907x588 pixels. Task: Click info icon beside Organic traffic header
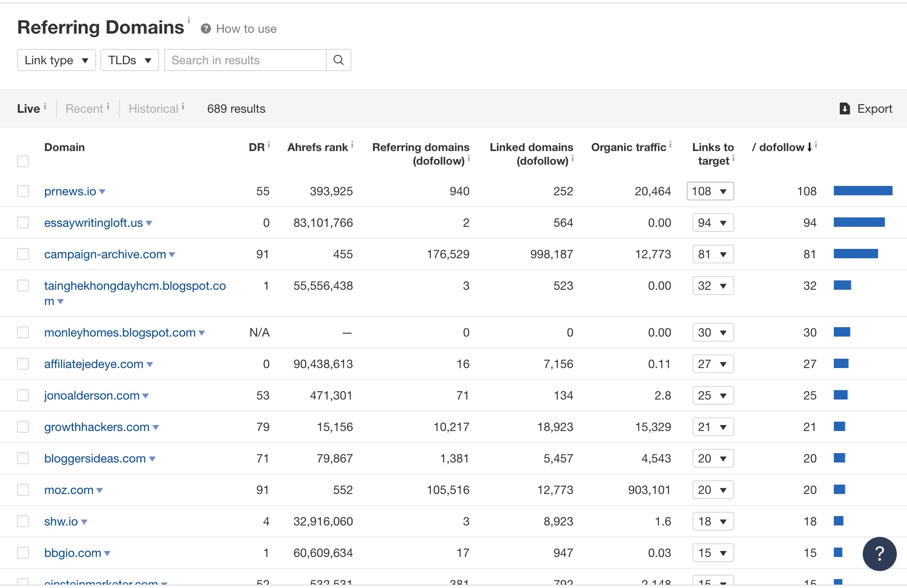pyautogui.click(x=670, y=144)
